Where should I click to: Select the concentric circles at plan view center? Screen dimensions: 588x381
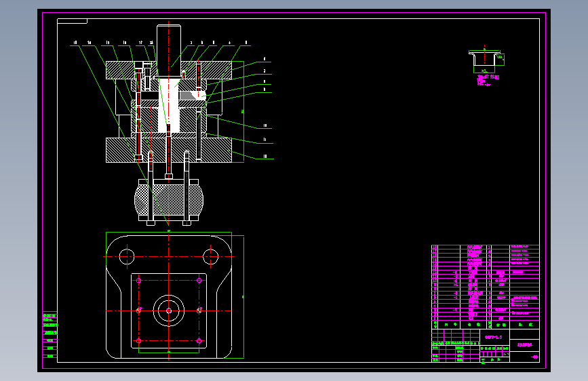tap(169, 310)
